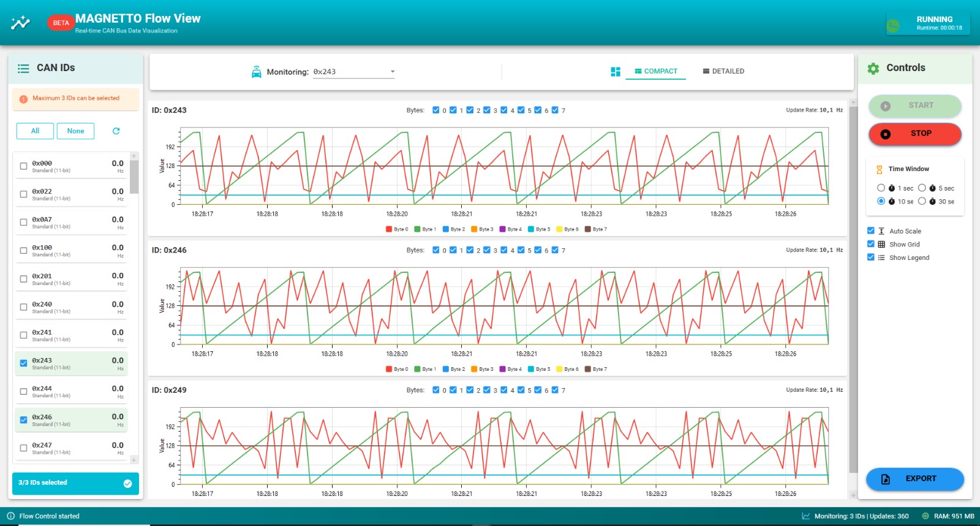Click the refresh CAN IDs icon
980x526 pixels.
pos(116,131)
